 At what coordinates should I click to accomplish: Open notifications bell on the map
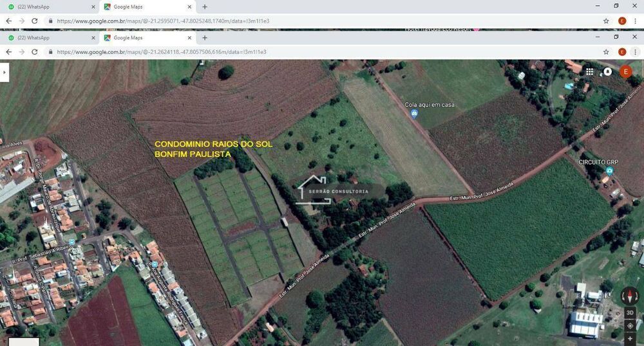point(607,71)
